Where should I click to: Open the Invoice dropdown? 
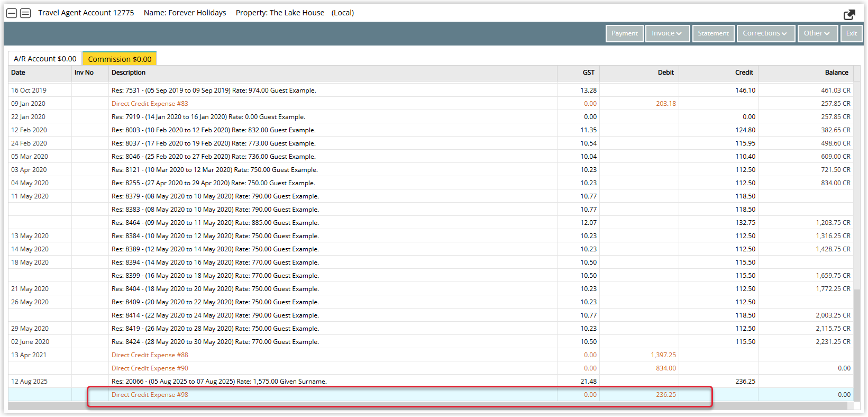pyautogui.click(x=668, y=33)
